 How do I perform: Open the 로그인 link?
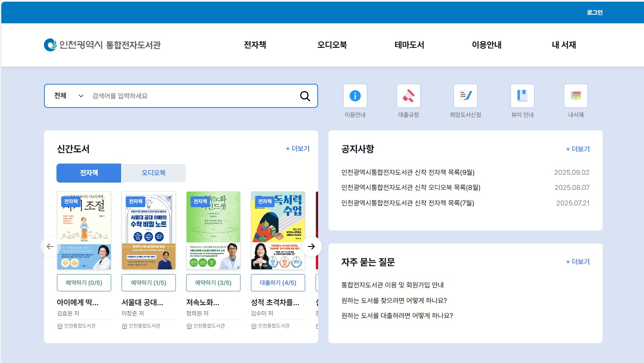[594, 12]
